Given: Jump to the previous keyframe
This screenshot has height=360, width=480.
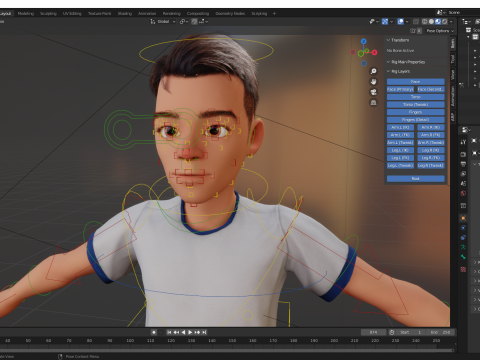Looking at the screenshot, I should coord(176,332).
